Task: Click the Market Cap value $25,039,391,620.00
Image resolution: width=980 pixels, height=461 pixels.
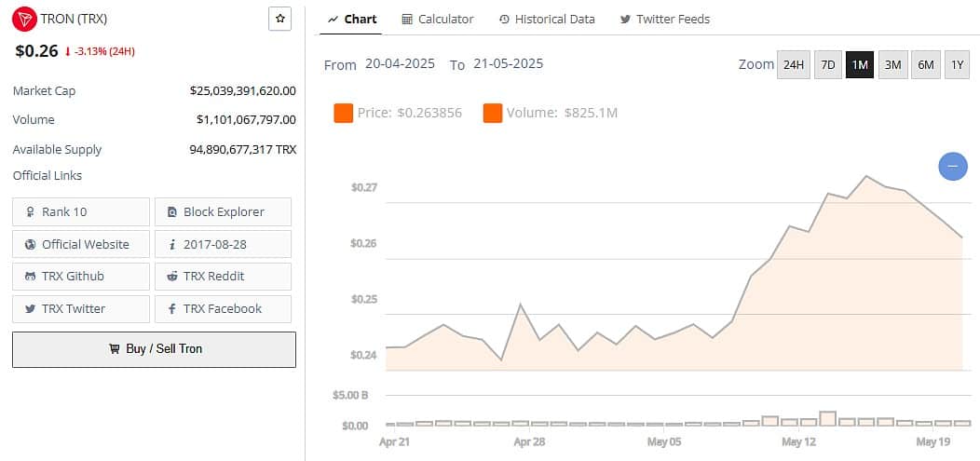Action: tap(243, 90)
